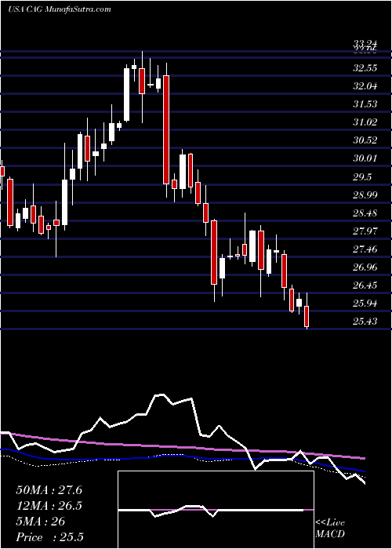Click the 28.99 price axis label
Image resolution: width=392 pixels, height=549 pixels.
point(365,195)
